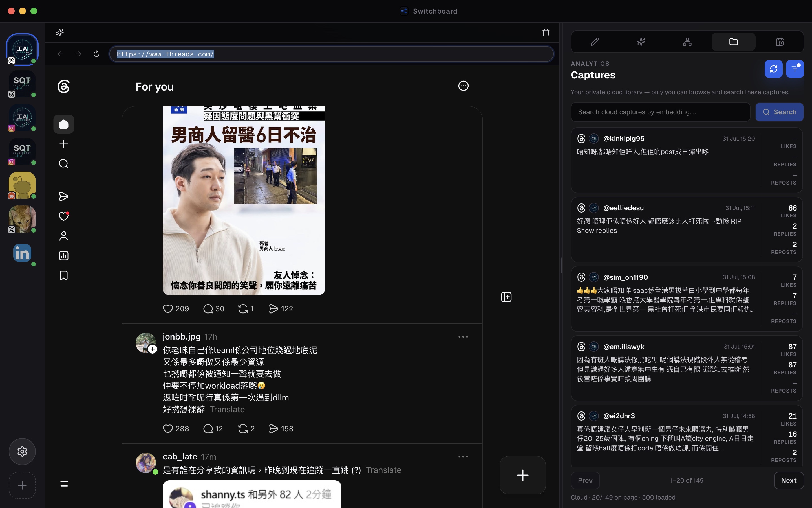The image size is (812, 508).
Task: Click the panel divider handle
Action: click(x=561, y=265)
